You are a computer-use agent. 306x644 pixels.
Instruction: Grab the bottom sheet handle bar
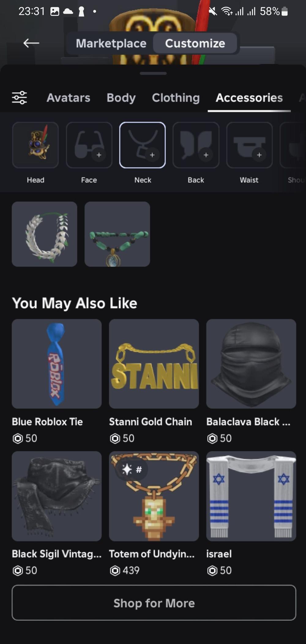(x=153, y=74)
